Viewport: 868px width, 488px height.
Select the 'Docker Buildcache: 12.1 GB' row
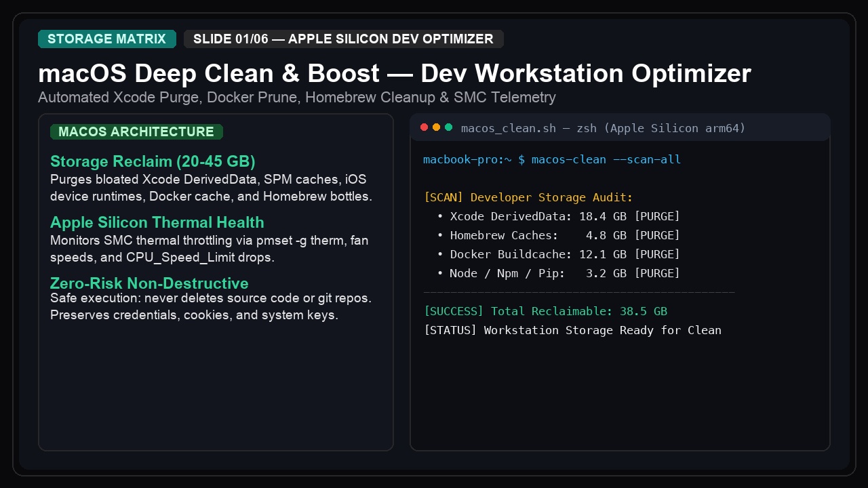click(x=558, y=255)
